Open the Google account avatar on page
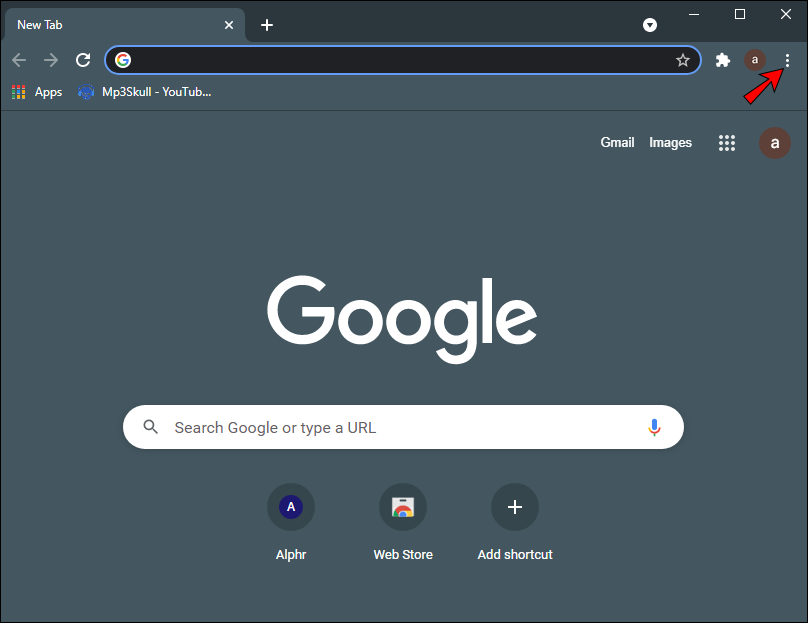The width and height of the screenshot is (808, 623). (775, 143)
